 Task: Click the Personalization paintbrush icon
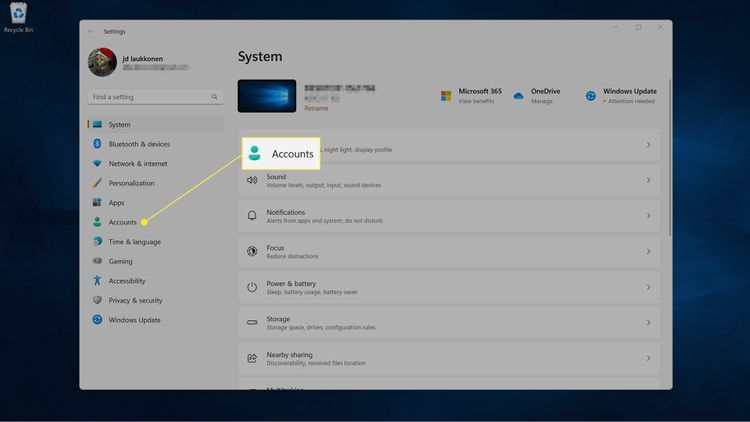tap(97, 183)
